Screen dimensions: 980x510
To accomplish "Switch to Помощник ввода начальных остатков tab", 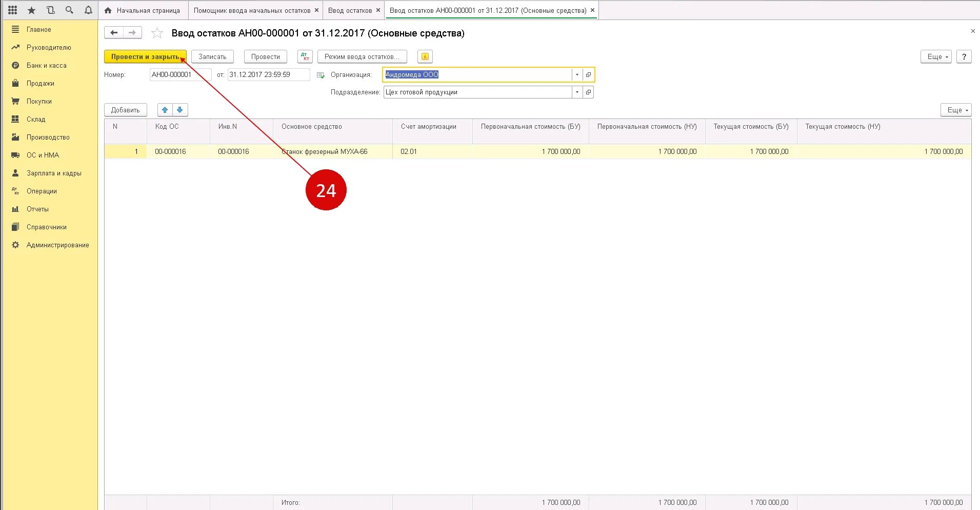I will (x=252, y=10).
